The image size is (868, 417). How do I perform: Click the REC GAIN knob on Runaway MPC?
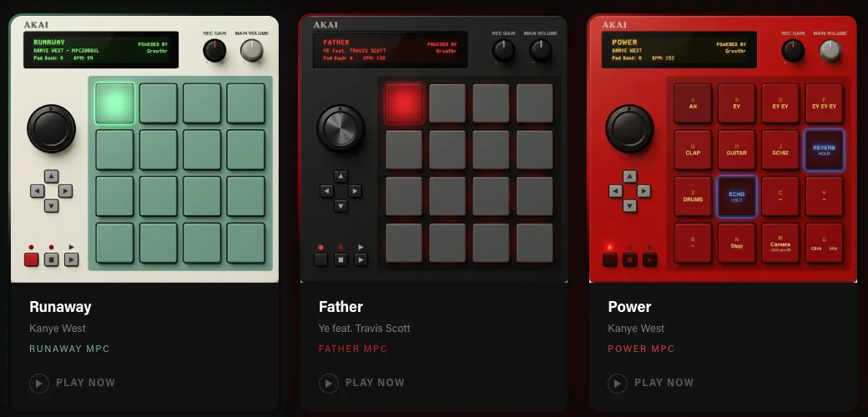click(214, 50)
